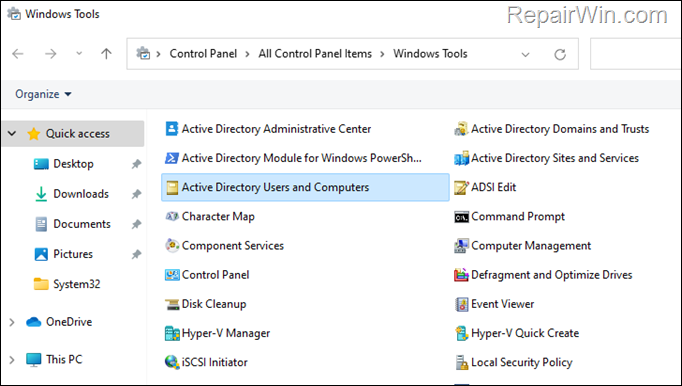Click the Local Security Policy icon
This screenshot has height=386, width=682.
(x=461, y=363)
